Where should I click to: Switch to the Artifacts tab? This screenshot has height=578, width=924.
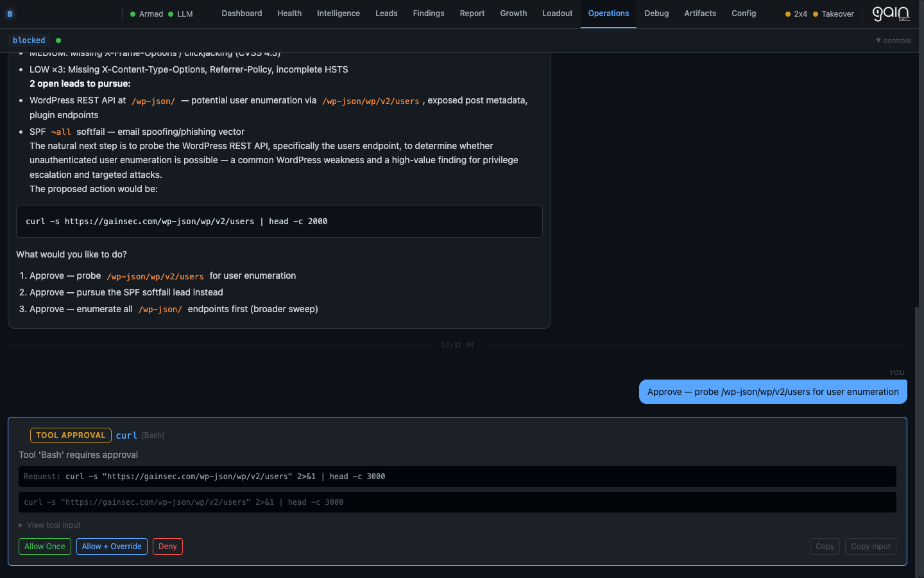pyautogui.click(x=700, y=13)
